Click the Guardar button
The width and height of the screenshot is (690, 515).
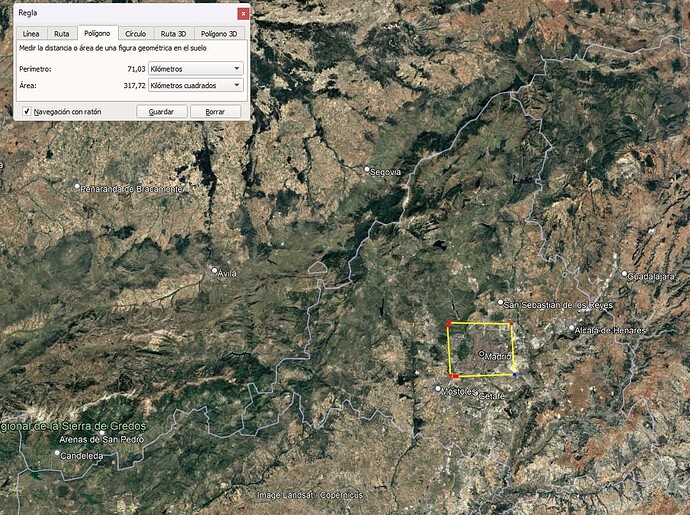click(x=161, y=112)
